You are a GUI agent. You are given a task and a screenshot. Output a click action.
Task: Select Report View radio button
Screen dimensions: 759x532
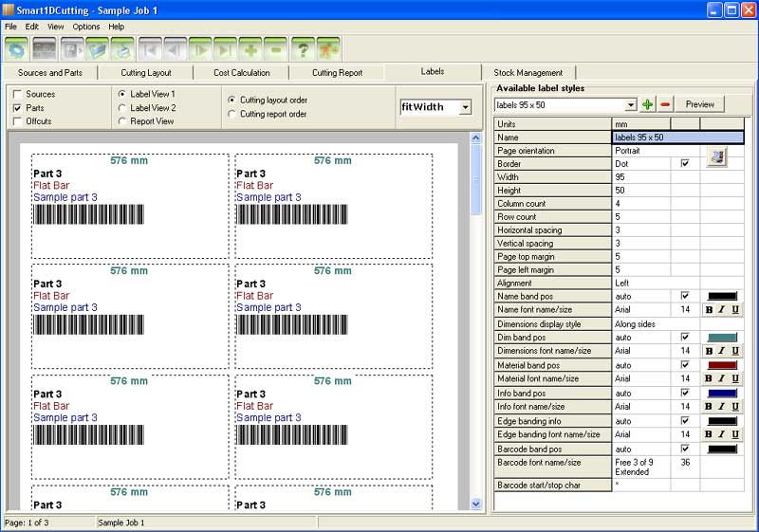(x=122, y=121)
